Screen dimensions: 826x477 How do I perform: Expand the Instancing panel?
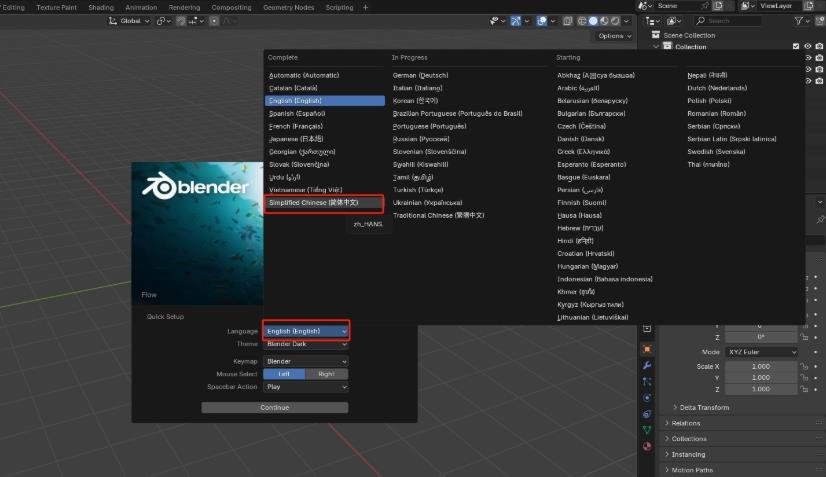tap(687, 454)
